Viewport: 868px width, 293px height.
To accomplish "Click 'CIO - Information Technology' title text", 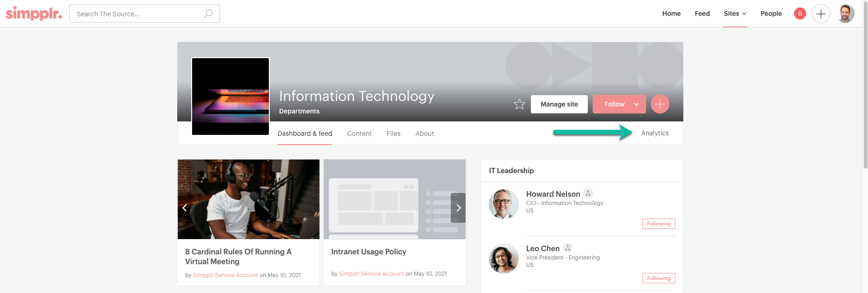I will coord(565,203).
